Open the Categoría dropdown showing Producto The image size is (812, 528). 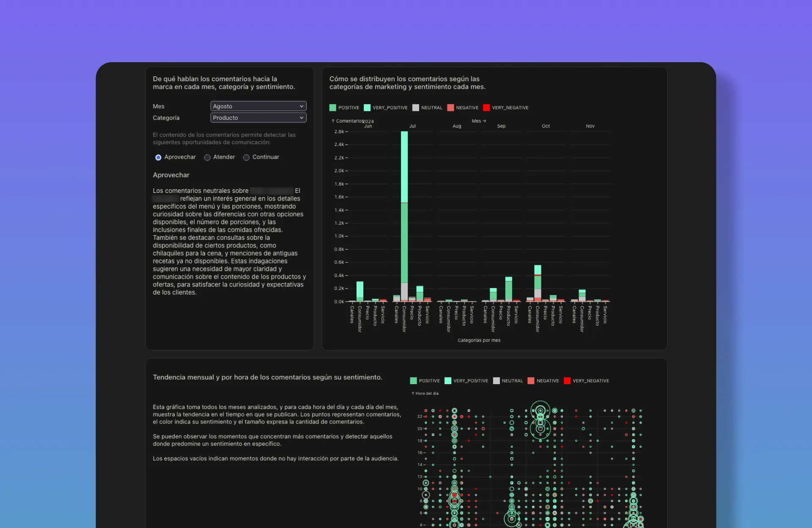point(258,118)
